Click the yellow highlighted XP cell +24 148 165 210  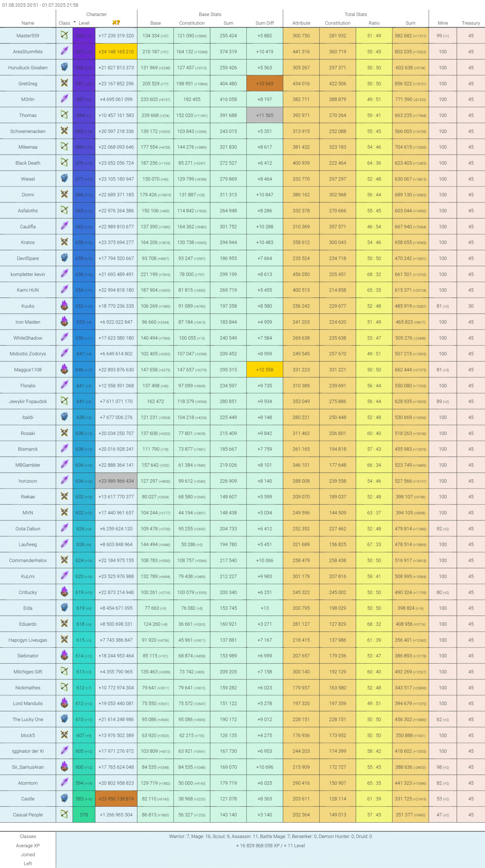point(116,52)
